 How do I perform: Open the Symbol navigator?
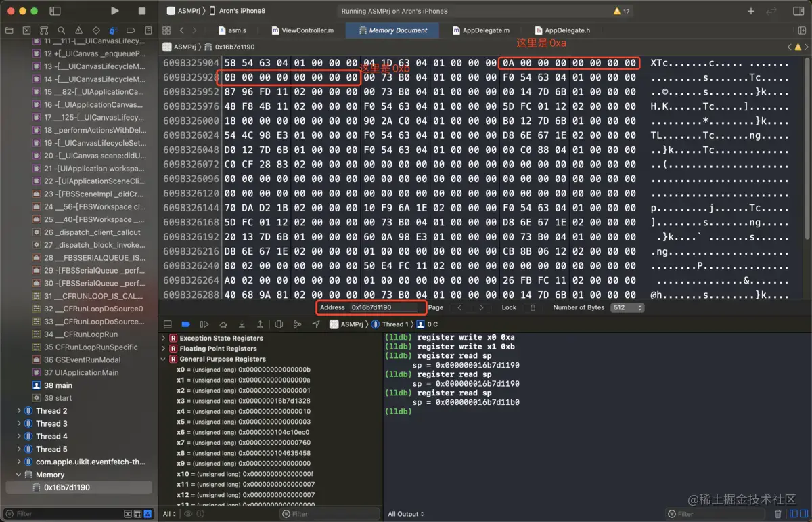(x=44, y=30)
